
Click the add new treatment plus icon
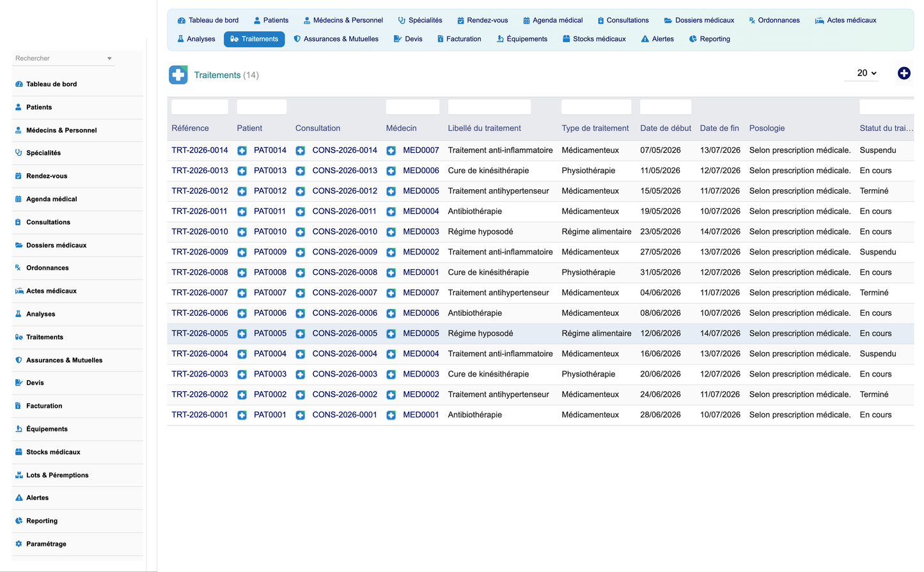[x=904, y=73]
